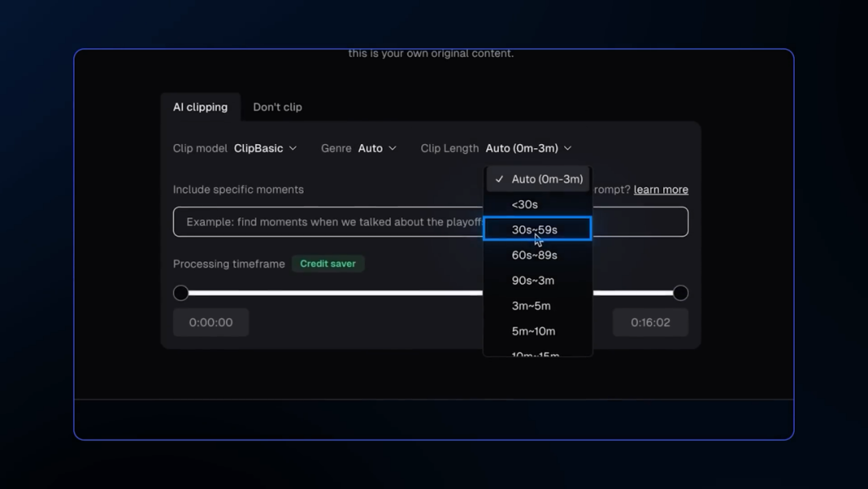Choose the 5m~10m option
Viewport: 868px width, 489px height.
coord(534,331)
